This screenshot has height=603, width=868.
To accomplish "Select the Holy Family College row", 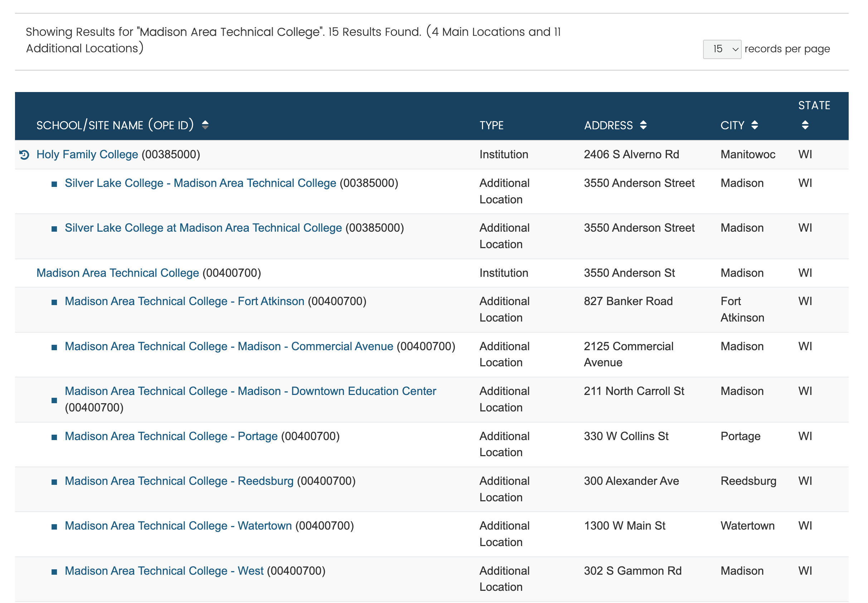I will point(87,155).
